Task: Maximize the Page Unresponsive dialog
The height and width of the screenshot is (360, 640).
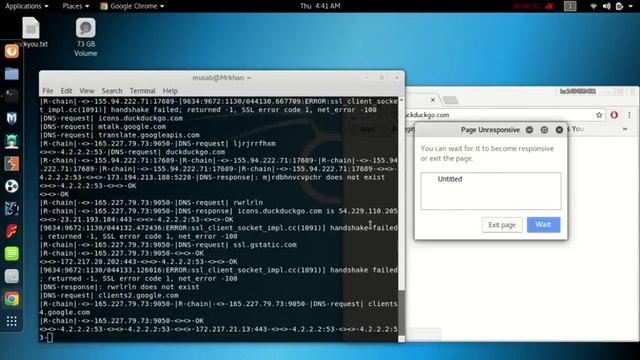Action: click(544, 130)
